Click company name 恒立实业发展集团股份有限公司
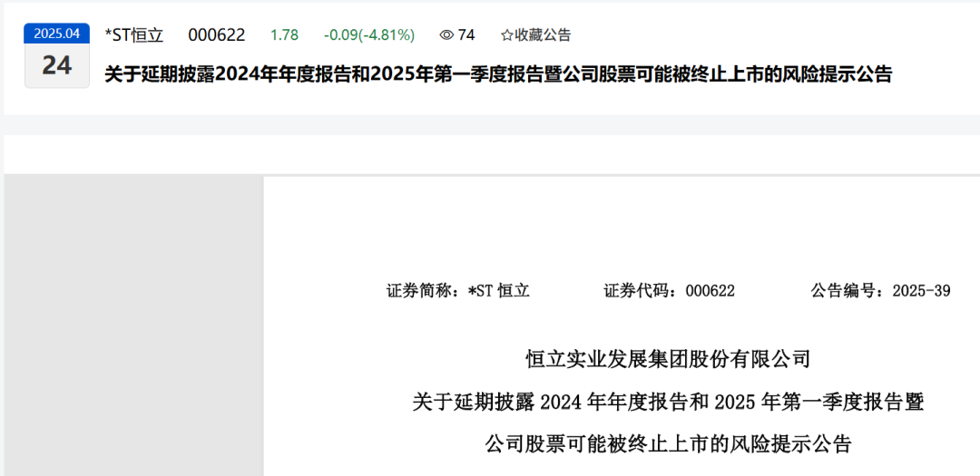This screenshot has width=980, height=476. [x=668, y=360]
